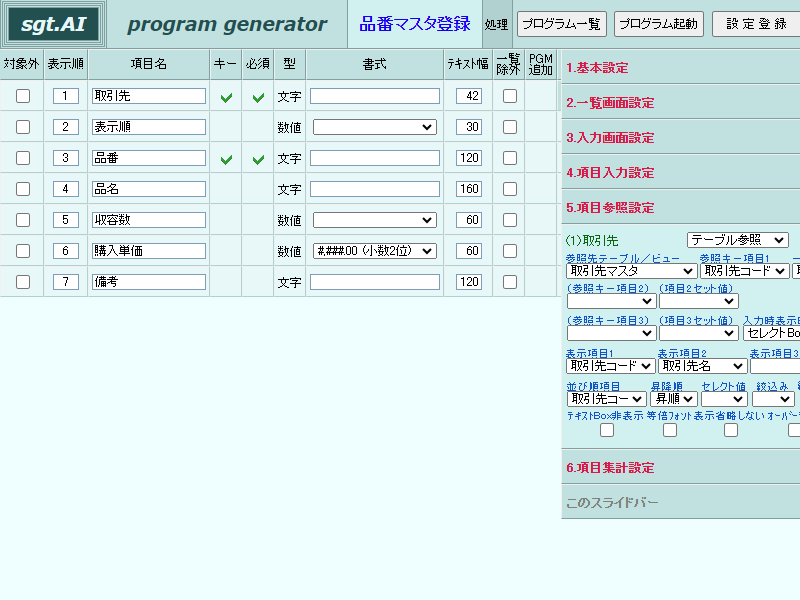Click 書式 text field for 備考 row
Image resolution: width=800 pixels, height=600 pixels.
(x=374, y=282)
